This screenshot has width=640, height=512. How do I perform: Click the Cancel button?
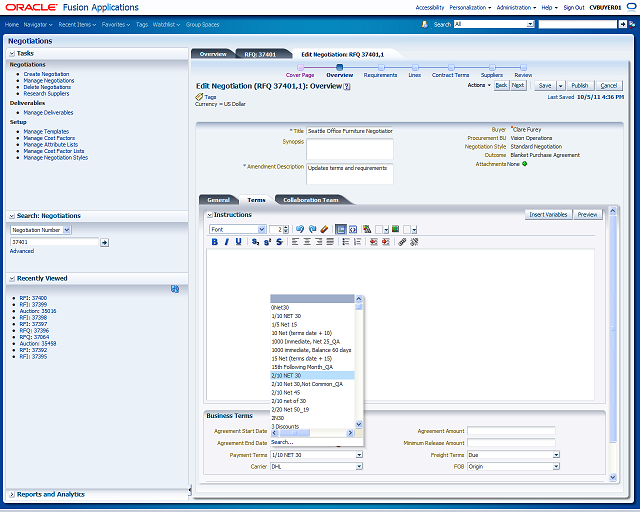pos(609,86)
